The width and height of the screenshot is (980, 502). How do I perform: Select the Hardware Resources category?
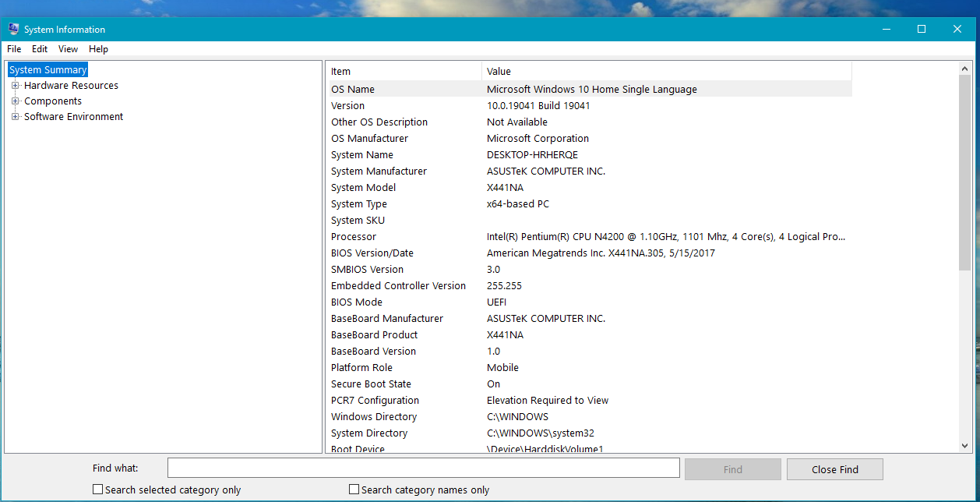click(x=71, y=86)
